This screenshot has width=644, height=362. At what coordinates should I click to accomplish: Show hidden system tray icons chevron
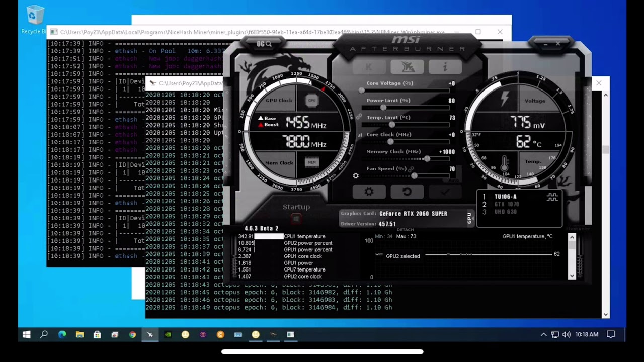(543, 334)
